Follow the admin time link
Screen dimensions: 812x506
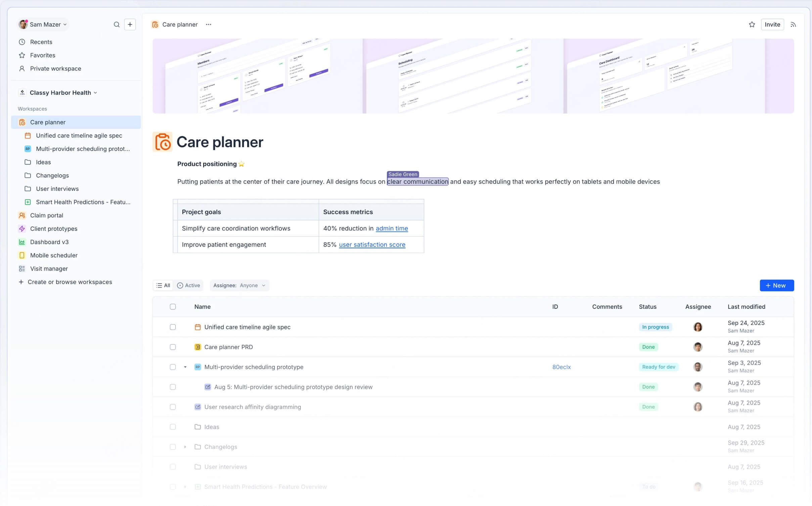pyautogui.click(x=392, y=228)
